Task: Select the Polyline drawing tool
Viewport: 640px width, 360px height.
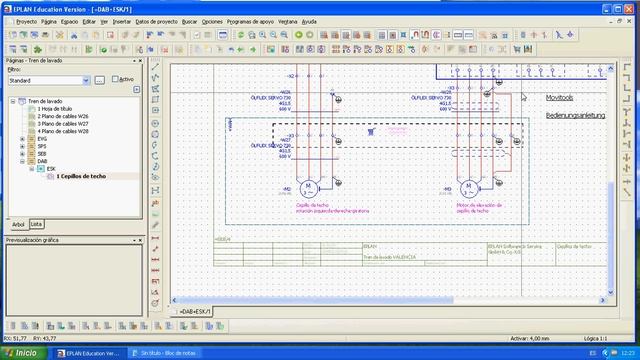Action: pos(156,78)
